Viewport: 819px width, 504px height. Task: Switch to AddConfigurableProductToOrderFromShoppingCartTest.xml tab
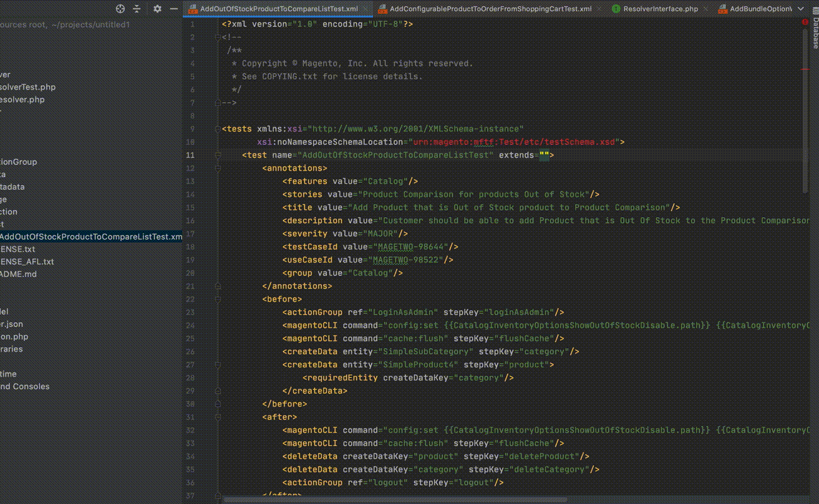pyautogui.click(x=490, y=9)
